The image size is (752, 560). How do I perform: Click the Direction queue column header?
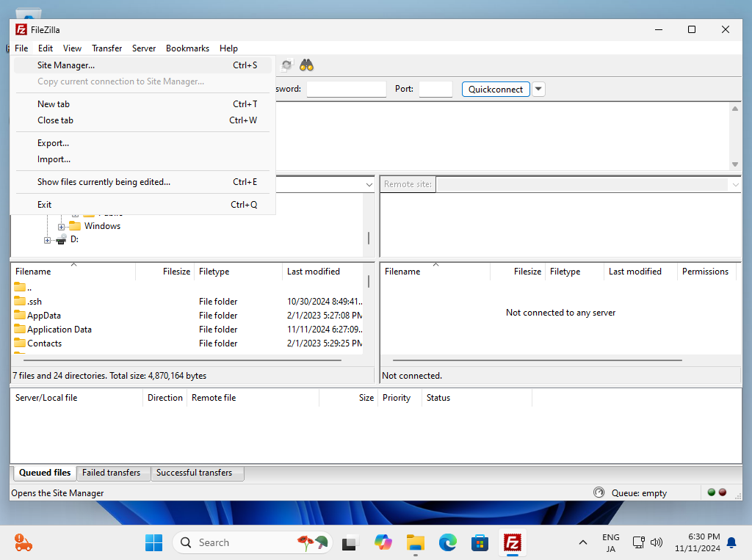click(x=165, y=398)
